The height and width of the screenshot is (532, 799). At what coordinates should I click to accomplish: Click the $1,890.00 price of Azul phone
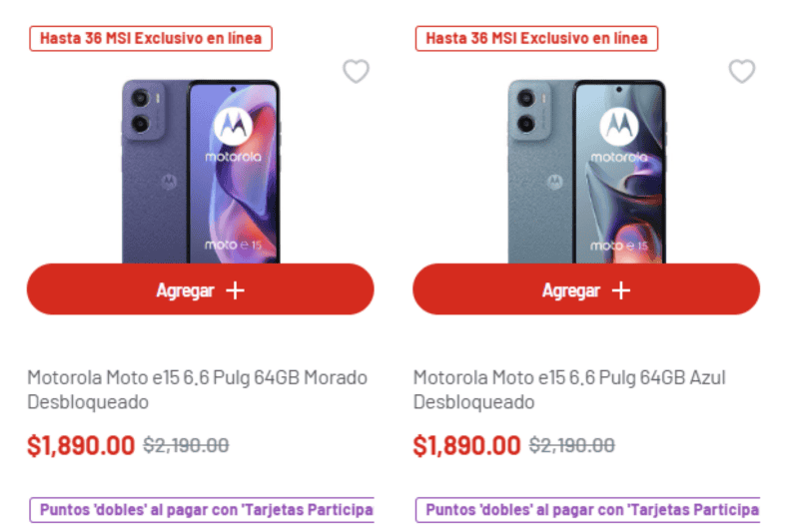pos(466,446)
